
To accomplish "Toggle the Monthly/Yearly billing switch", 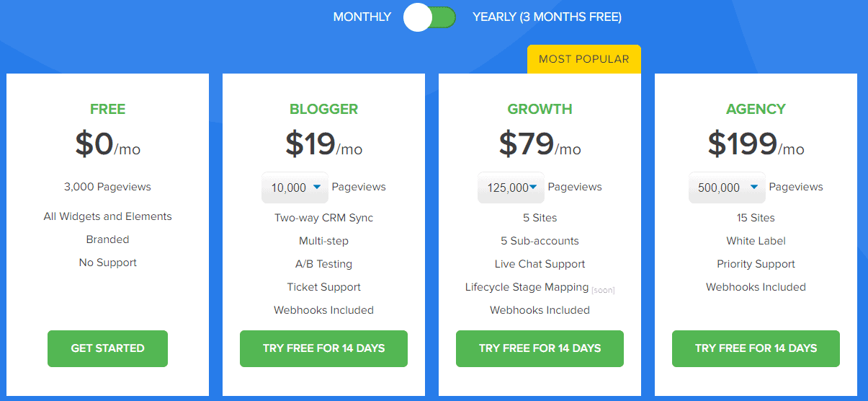I will (x=430, y=17).
